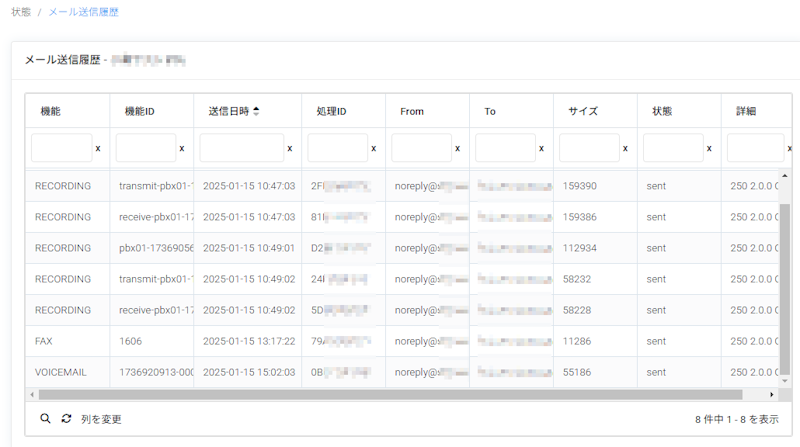Viewport: 800px width, 447px height.
Task: Sort the table by the サイズ column header
Action: 583,111
